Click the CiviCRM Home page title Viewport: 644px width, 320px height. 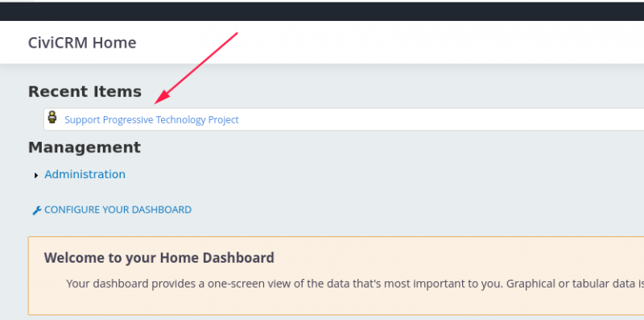(x=82, y=43)
